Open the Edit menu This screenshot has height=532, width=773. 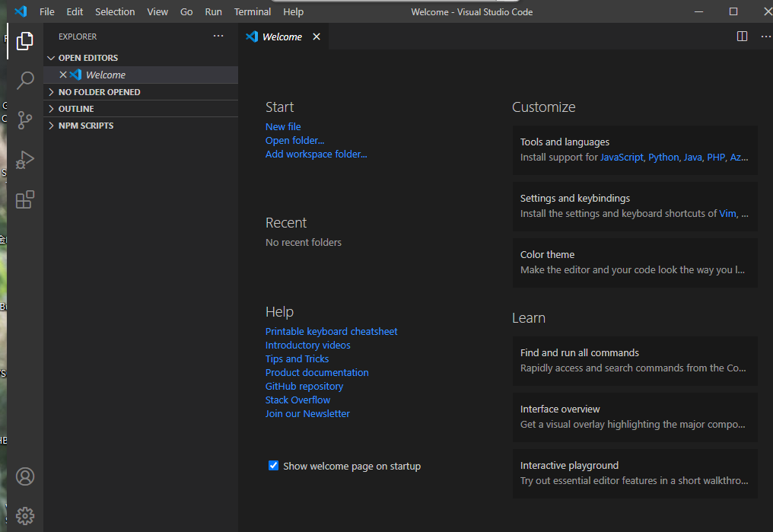pos(75,12)
